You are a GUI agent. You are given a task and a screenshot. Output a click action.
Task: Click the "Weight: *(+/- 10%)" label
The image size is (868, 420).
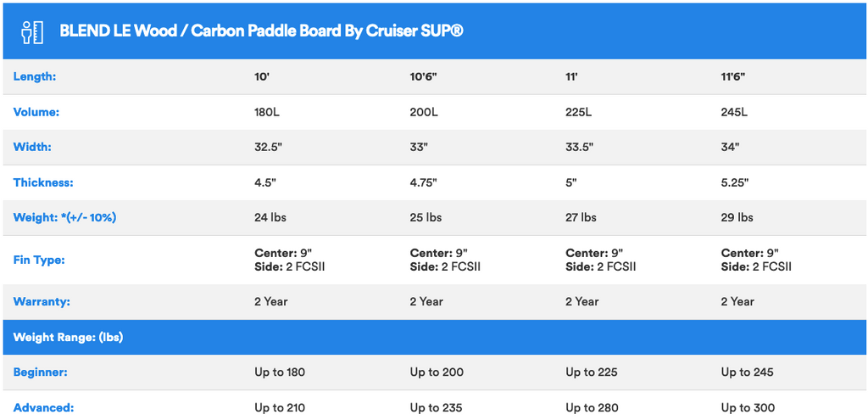pos(65,217)
